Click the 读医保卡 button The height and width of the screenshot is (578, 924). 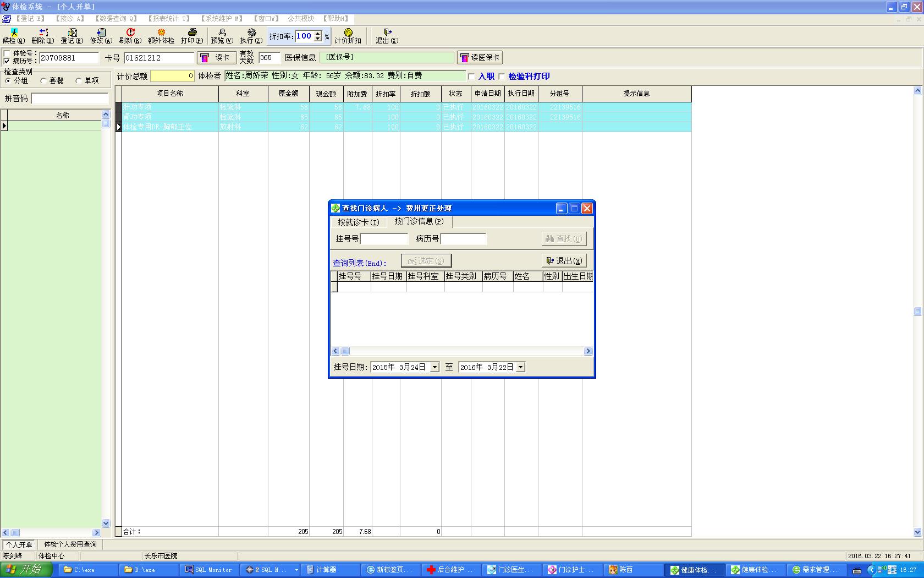(480, 58)
